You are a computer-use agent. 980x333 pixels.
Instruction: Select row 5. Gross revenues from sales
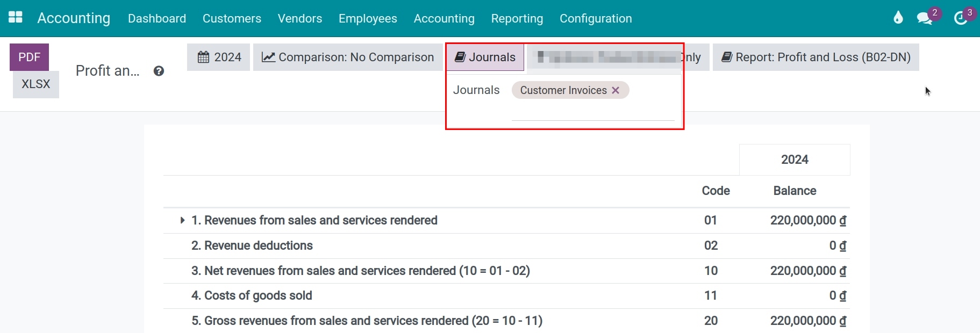coord(506,321)
